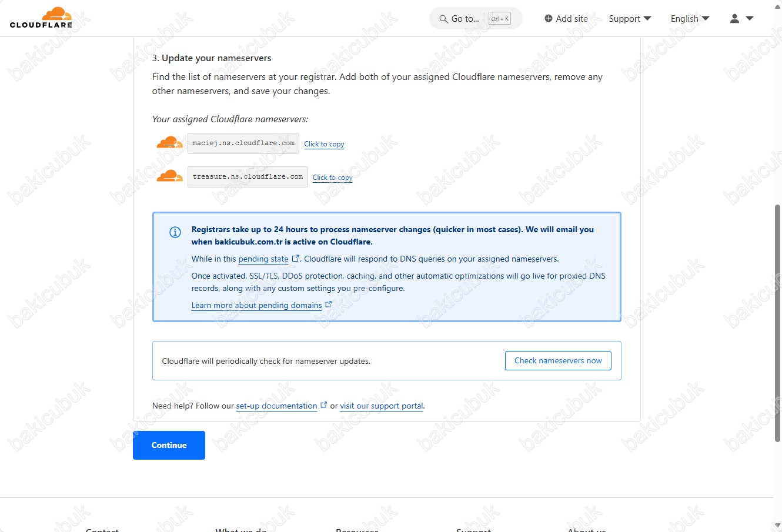Click the info icon in the blue notice box
This screenshot has width=782, height=532.
tap(175, 232)
